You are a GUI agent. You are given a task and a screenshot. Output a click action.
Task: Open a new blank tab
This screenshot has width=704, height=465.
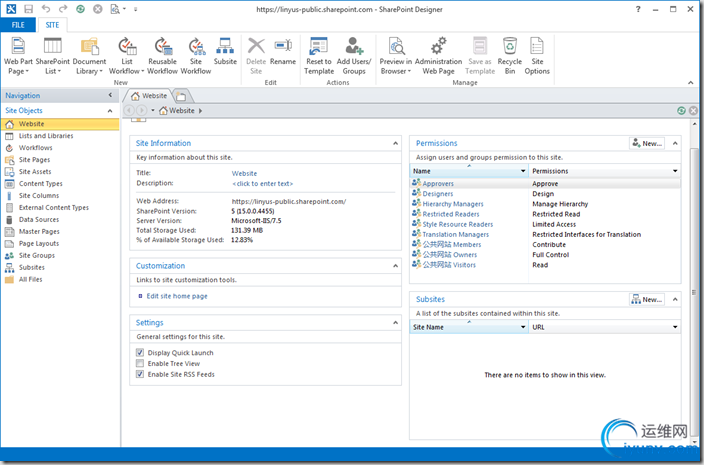tap(181, 96)
